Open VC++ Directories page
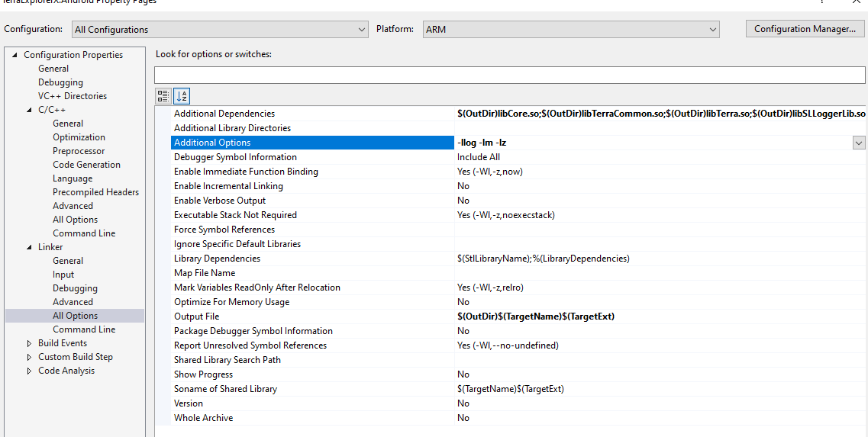The height and width of the screenshot is (437, 868). [x=73, y=95]
